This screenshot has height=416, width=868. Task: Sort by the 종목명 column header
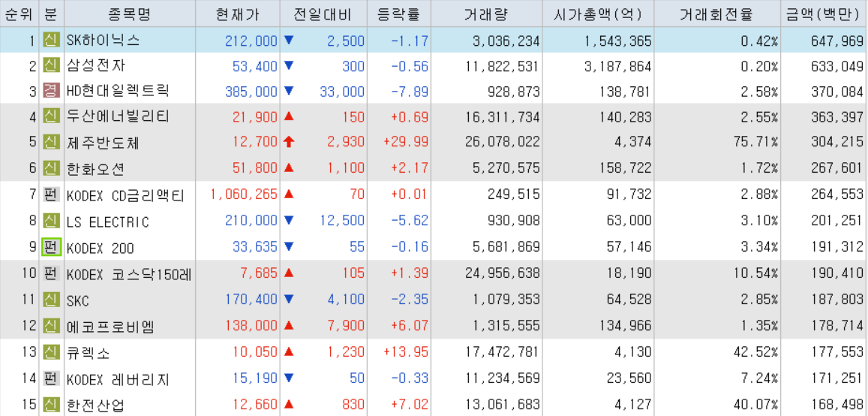[x=128, y=14]
